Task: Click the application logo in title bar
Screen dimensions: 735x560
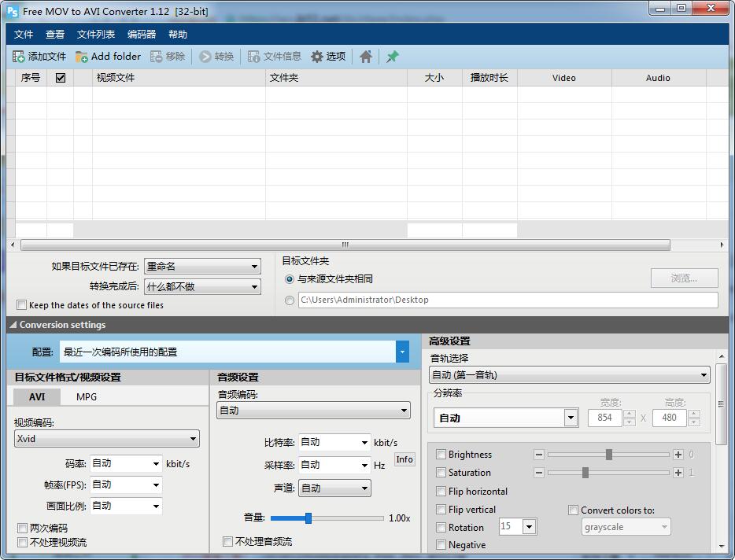Action: [13, 11]
